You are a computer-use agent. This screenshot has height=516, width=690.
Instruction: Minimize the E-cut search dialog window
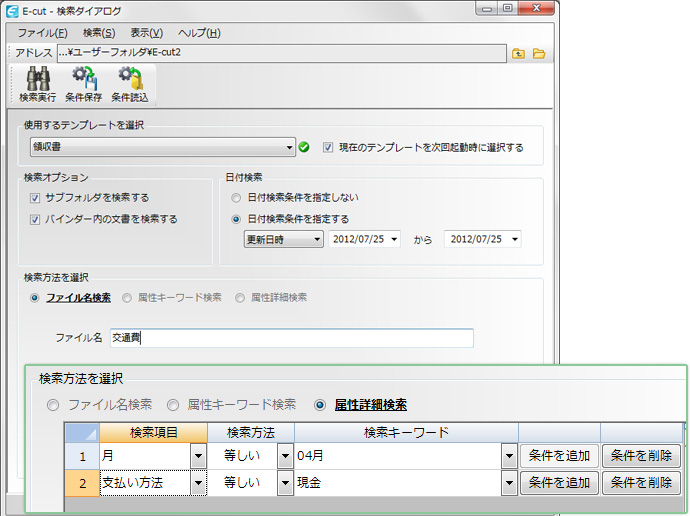point(487,8)
